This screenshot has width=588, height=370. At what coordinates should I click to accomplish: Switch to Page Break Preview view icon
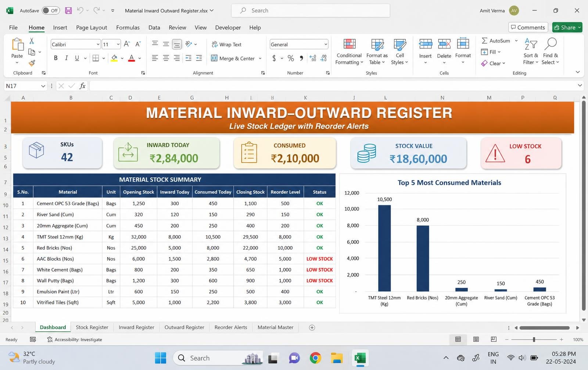point(494,340)
